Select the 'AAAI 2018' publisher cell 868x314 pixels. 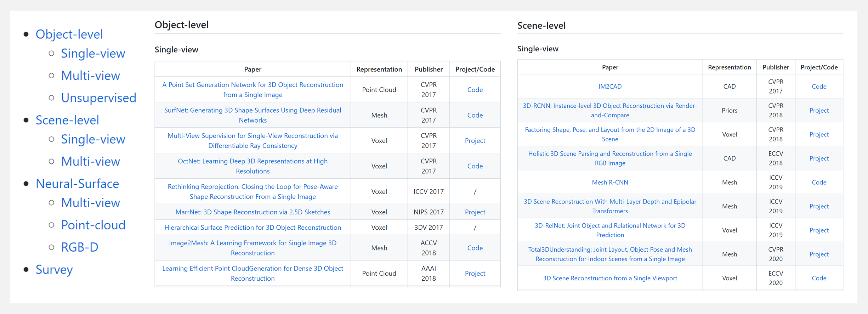tap(429, 274)
